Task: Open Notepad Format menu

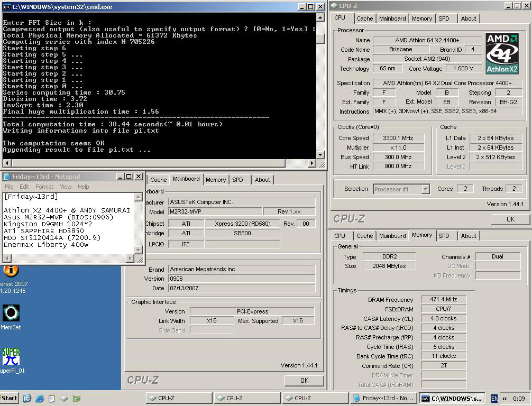Action: (44, 187)
